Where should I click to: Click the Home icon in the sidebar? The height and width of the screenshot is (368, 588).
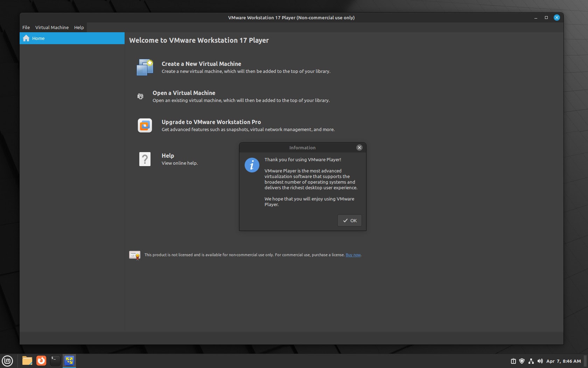coord(26,38)
